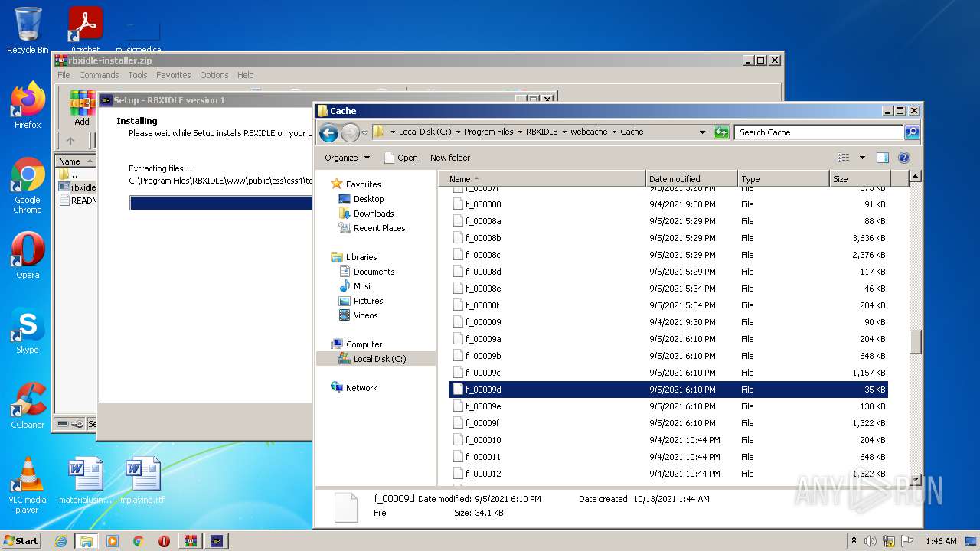Screen dimensions: 980x551
Task: Click the Open button in Explorer toolbar
Action: tap(400, 158)
